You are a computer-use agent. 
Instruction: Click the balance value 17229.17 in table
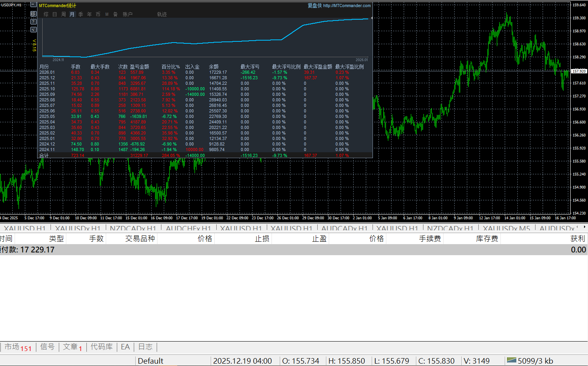[218, 73]
